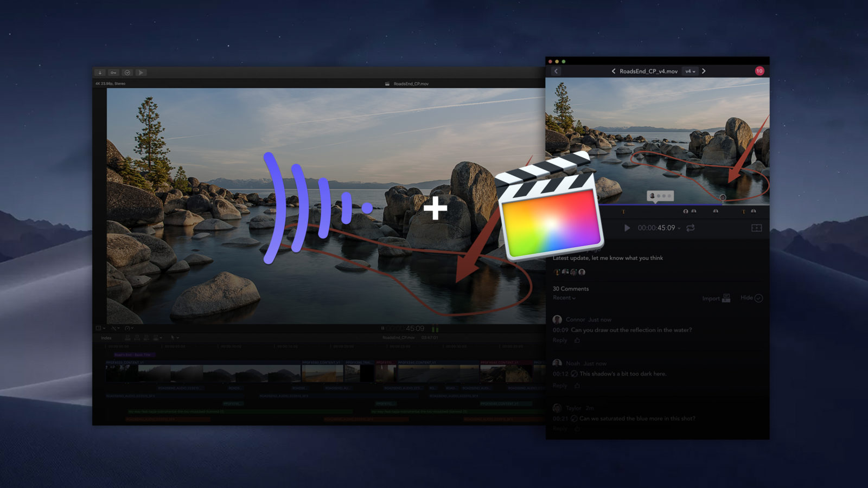Open the v4 version dropdown
868x488 pixels.
(x=690, y=71)
